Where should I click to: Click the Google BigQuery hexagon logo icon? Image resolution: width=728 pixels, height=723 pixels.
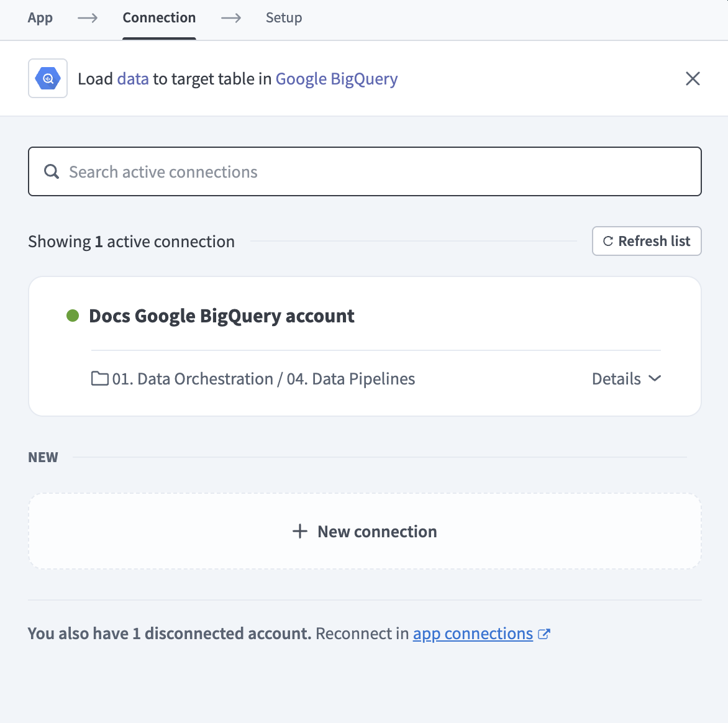[47, 78]
